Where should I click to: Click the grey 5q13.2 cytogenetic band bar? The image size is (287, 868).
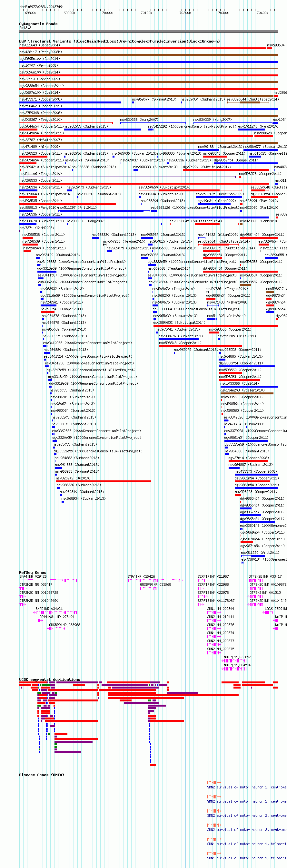click(148, 31)
